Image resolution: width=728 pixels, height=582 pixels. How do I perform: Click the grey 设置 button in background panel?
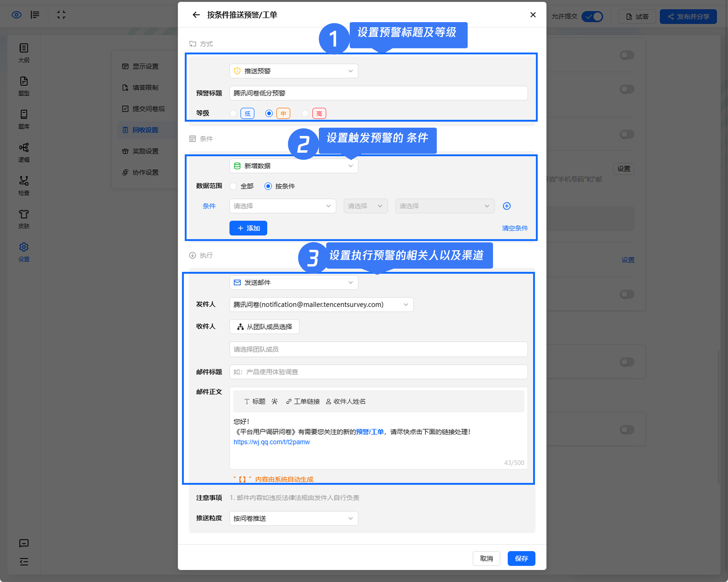point(624,169)
